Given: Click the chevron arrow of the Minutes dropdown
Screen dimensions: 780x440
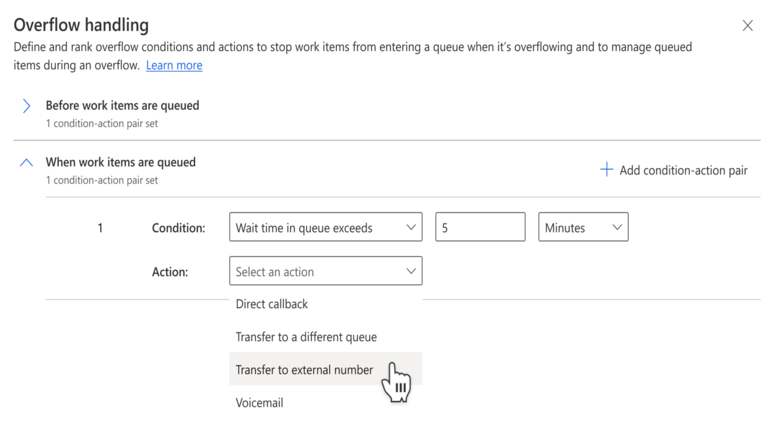Looking at the screenshot, I should click(x=617, y=227).
